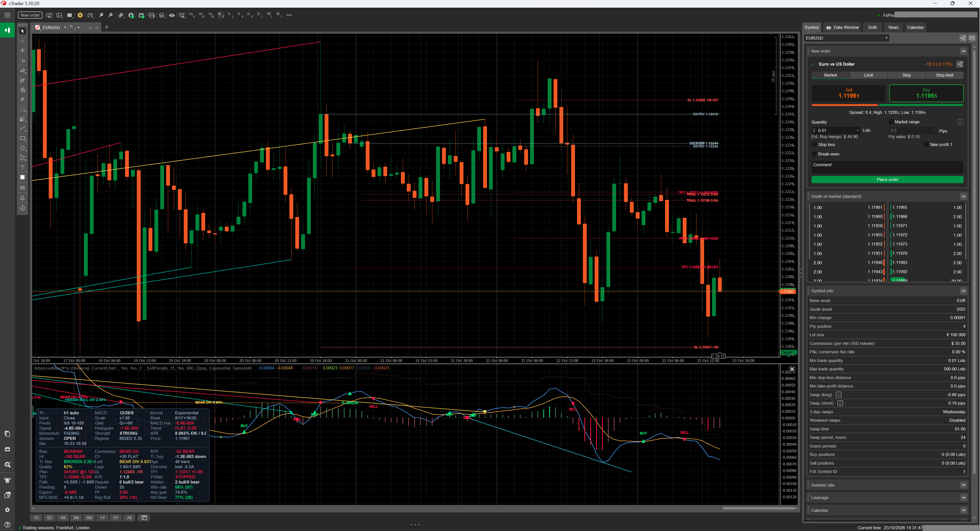Take a chart snapshot with camera icon
This screenshot has height=531, width=980.
(22, 188)
